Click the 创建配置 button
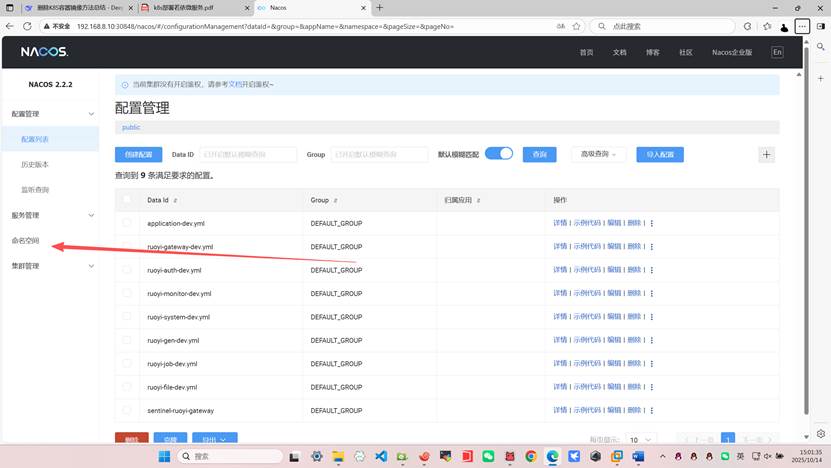Viewport: 831px width, 468px height. (138, 154)
